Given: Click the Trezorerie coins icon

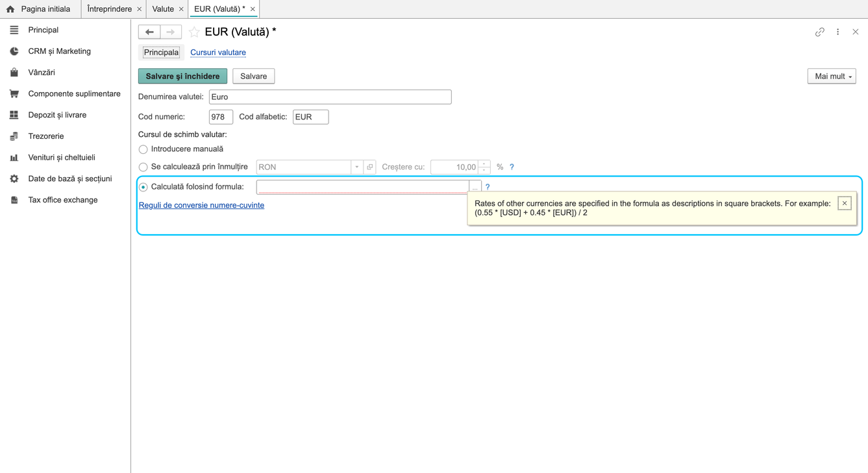Looking at the screenshot, I should click(14, 136).
